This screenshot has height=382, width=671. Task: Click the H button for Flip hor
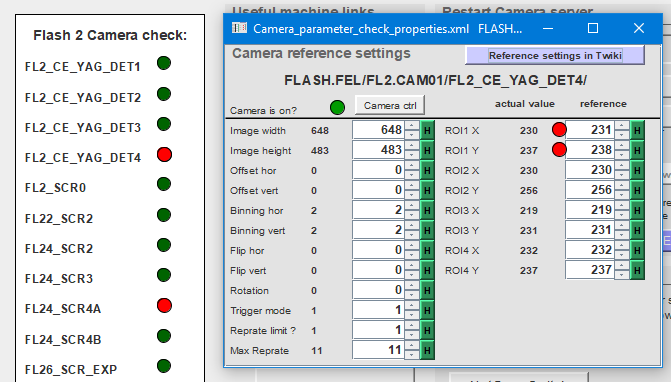(427, 250)
